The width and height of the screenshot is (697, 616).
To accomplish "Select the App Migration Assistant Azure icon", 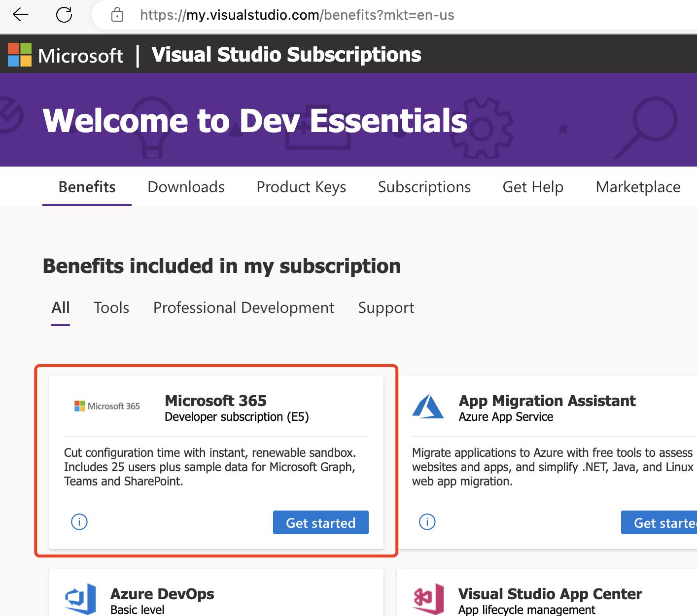I will pyautogui.click(x=428, y=407).
